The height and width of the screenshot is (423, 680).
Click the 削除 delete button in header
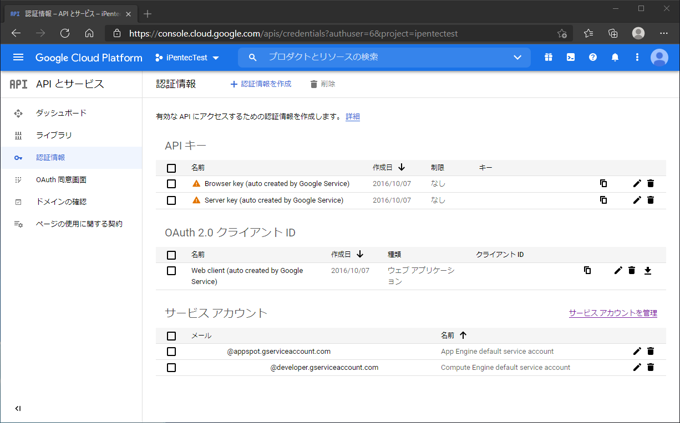point(323,84)
